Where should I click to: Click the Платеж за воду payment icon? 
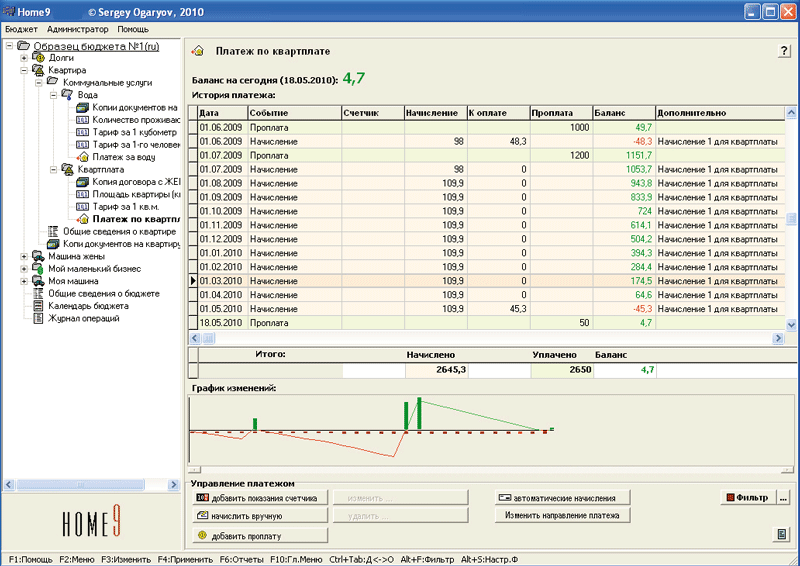83,156
